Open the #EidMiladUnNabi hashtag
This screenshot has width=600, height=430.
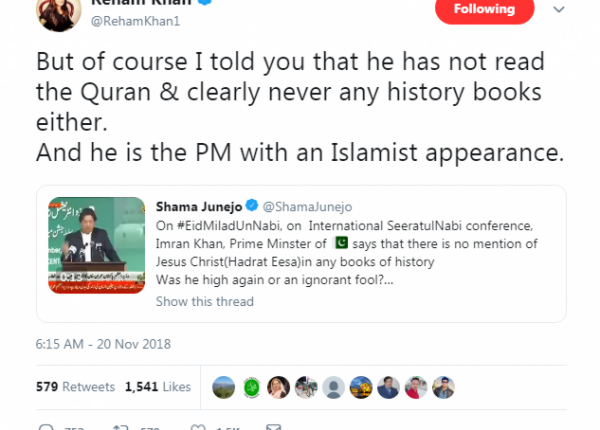coord(229,226)
